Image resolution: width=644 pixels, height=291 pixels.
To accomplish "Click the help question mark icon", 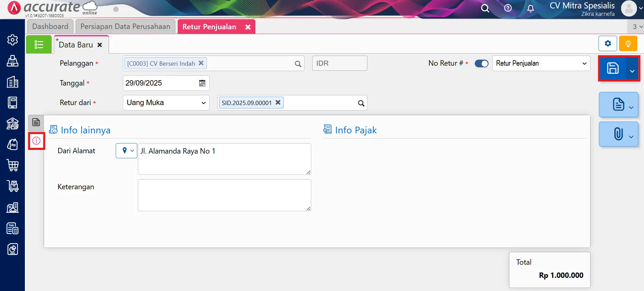I will coord(508,8).
